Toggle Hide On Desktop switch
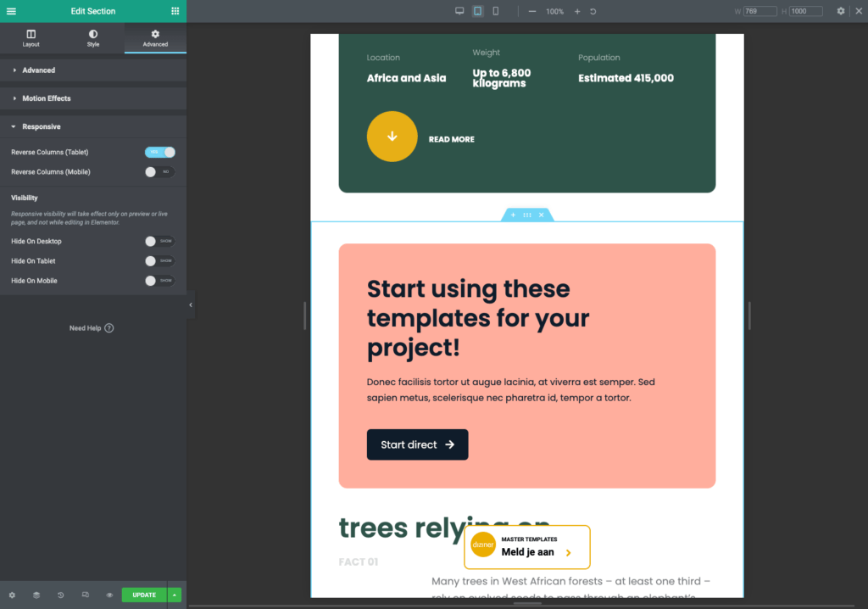868x609 pixels. click(x=159, y=241)
